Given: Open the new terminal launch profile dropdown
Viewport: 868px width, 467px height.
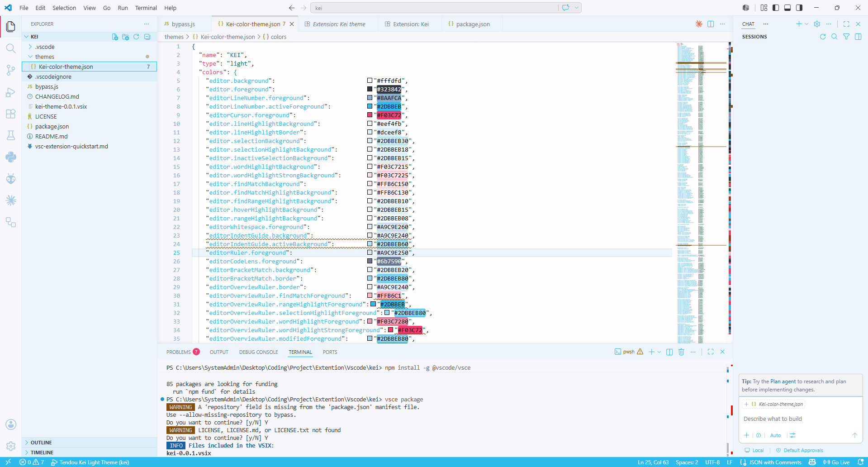Looking at the screenshot, I should pyautogui.click(x=659, y=352).
